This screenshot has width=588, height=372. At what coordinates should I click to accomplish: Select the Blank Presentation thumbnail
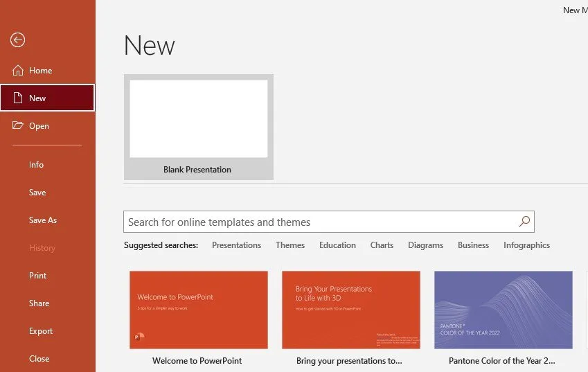(198, 119)
